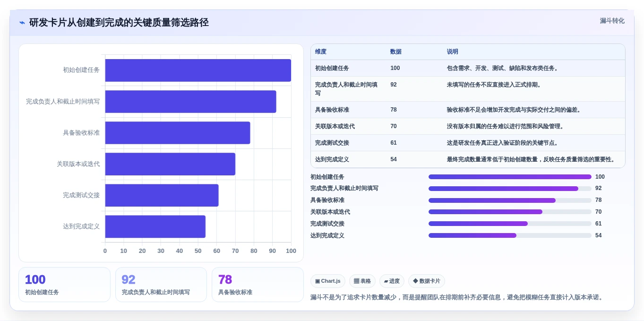644x321 pixels.
Task: Open the 100 初始创建任务 data card
Action: pos(64,285)
